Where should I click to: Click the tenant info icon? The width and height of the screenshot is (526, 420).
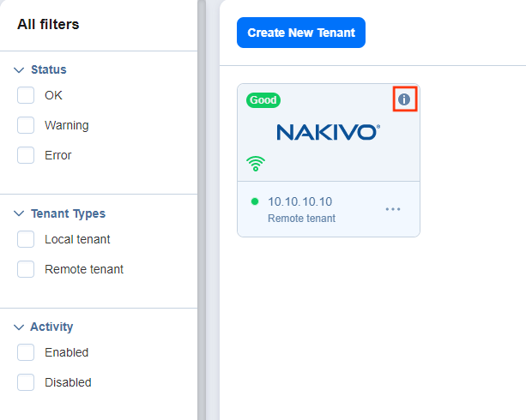tap(404, 99)
